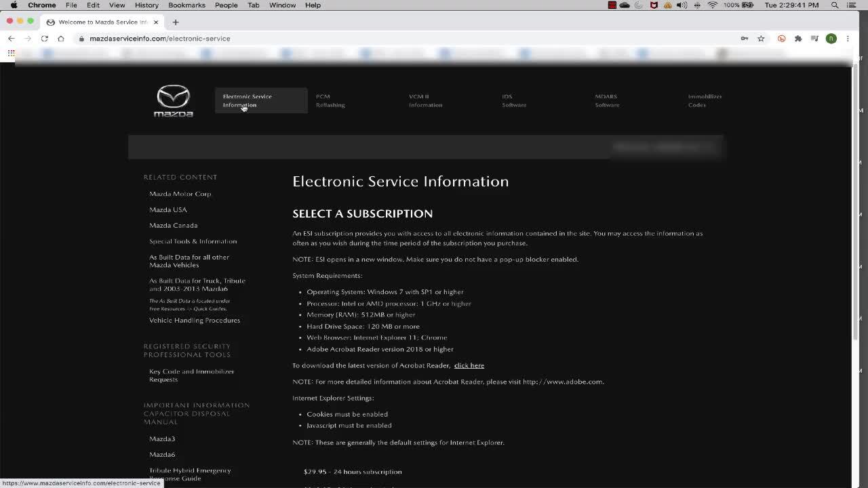Screen dimensions: 868x488
Task: Open the History menu
Action: point(146,5)
